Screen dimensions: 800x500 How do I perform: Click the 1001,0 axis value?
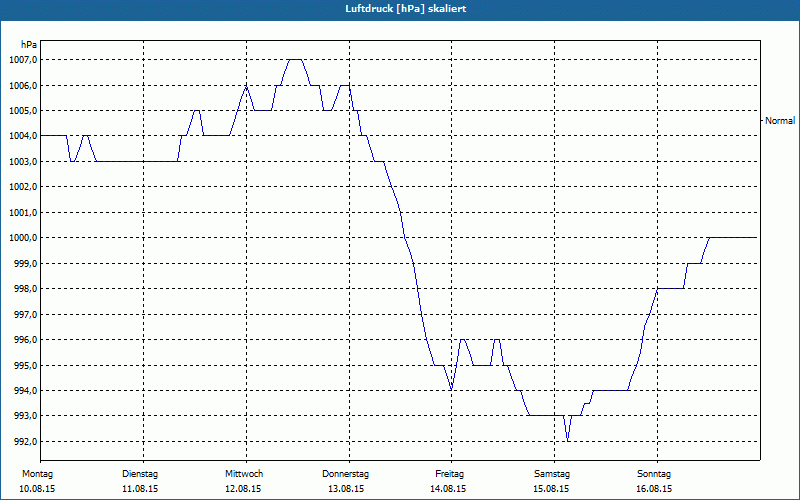pyautogui.click(x=23, y=212)
